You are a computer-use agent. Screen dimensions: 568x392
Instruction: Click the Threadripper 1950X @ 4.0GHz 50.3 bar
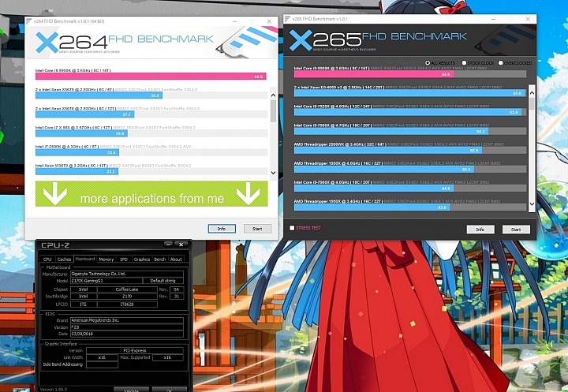coord(384,170)
